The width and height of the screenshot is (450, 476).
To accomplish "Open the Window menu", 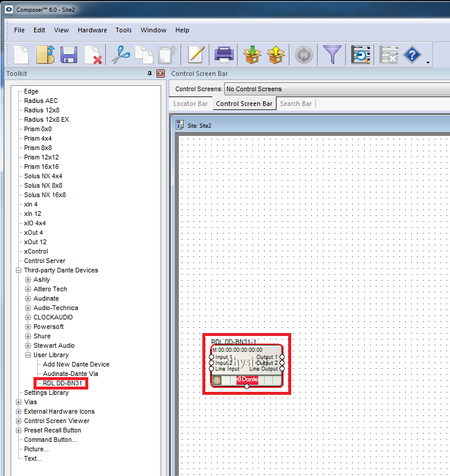I will click(x=154, y=30).
